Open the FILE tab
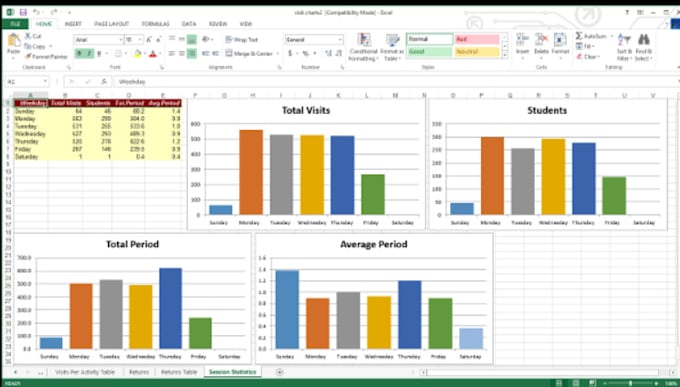This screenshot has width=680, height=387. [15, 24]
